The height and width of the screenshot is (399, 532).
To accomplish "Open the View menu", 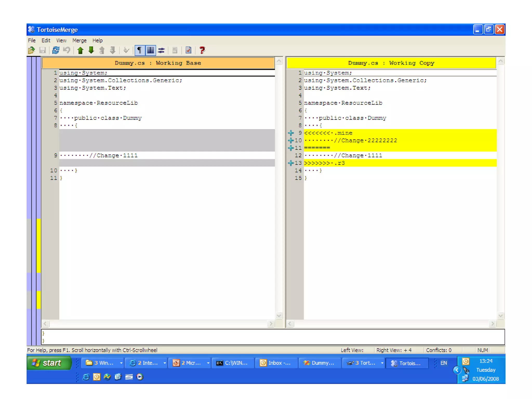I will point(61,41).
